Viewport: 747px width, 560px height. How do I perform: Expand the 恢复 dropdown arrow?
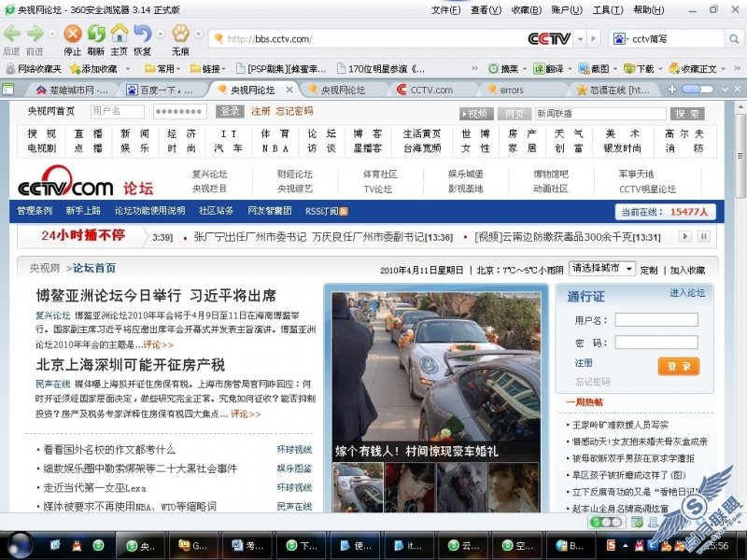pos(161,34)
